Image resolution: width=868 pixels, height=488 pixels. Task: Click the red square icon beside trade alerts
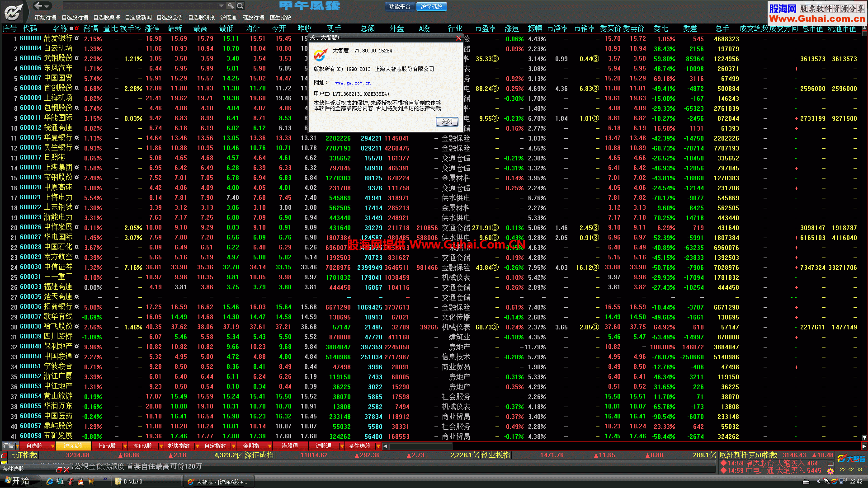coord(830,464)
